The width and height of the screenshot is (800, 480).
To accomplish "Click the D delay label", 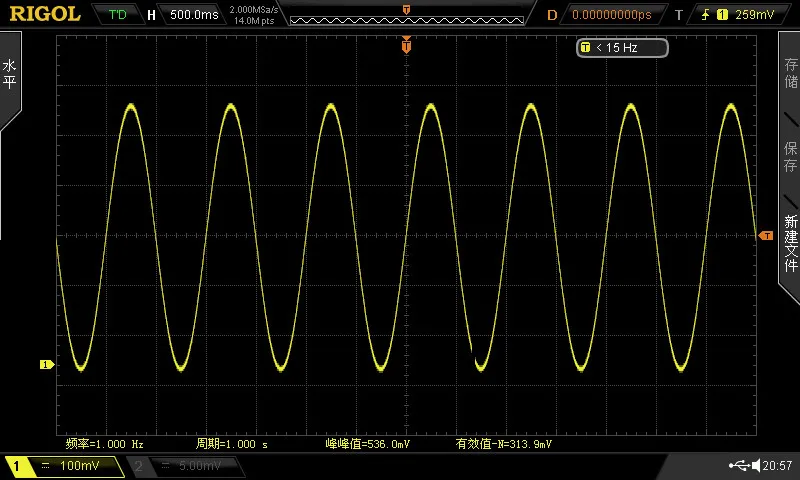I will (552, 15).
